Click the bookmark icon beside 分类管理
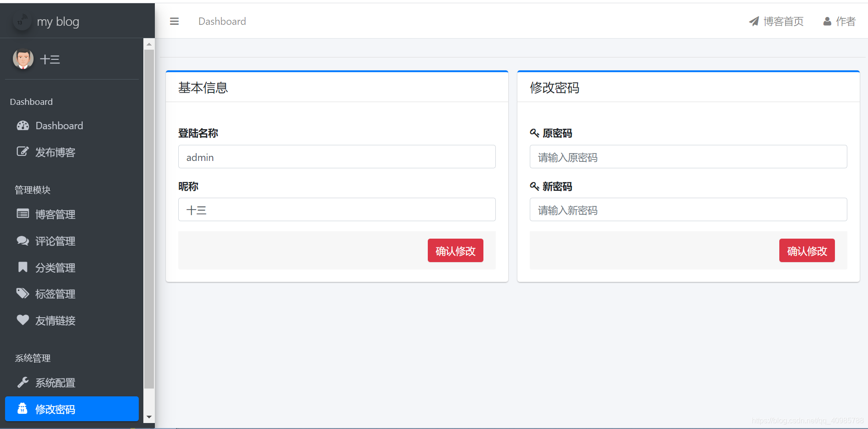The height and width of the screenshot is (429, 868). click(23, 267)
